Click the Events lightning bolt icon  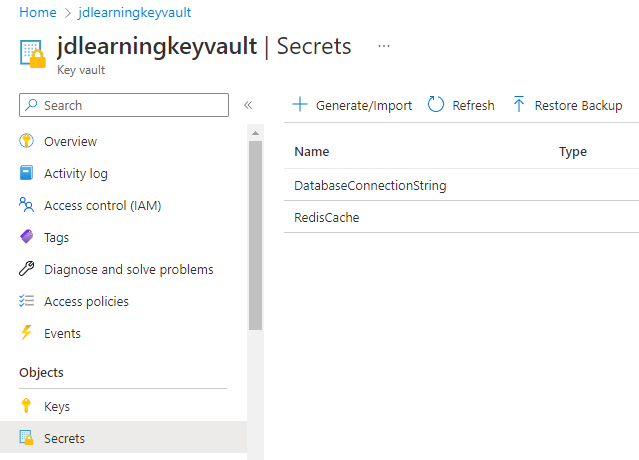pyautogui.click(x=26, y=332)
